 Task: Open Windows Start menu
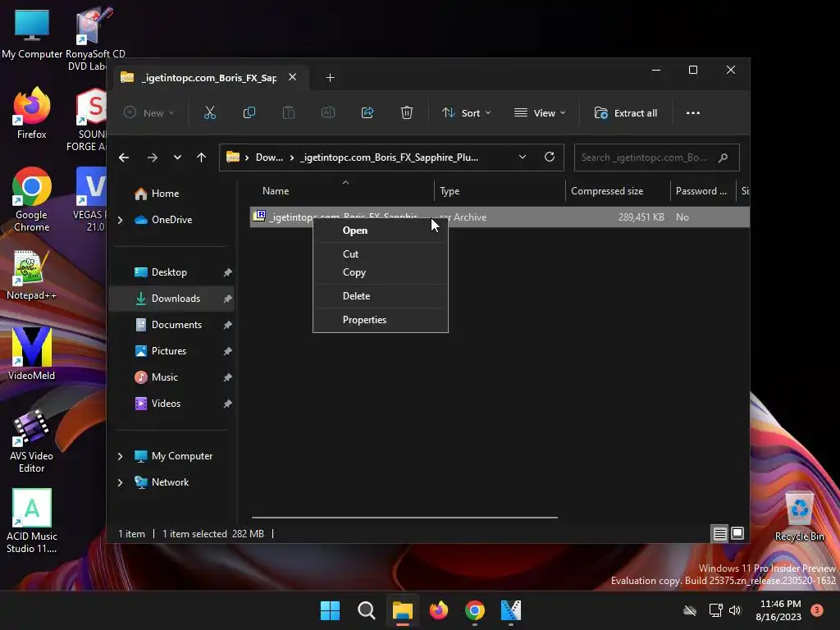[x=330, y=610]
